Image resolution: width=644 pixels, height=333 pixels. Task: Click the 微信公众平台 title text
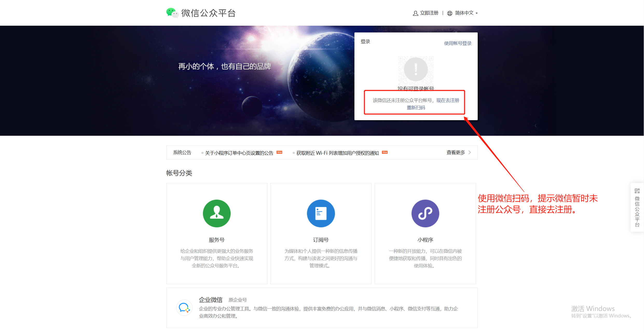coord(208,13)
